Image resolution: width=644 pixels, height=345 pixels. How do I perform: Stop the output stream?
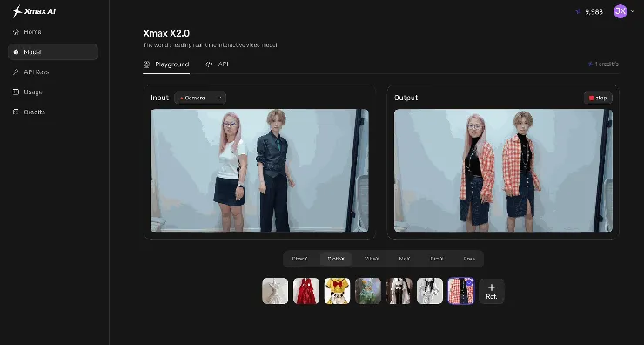click(598, 98)
